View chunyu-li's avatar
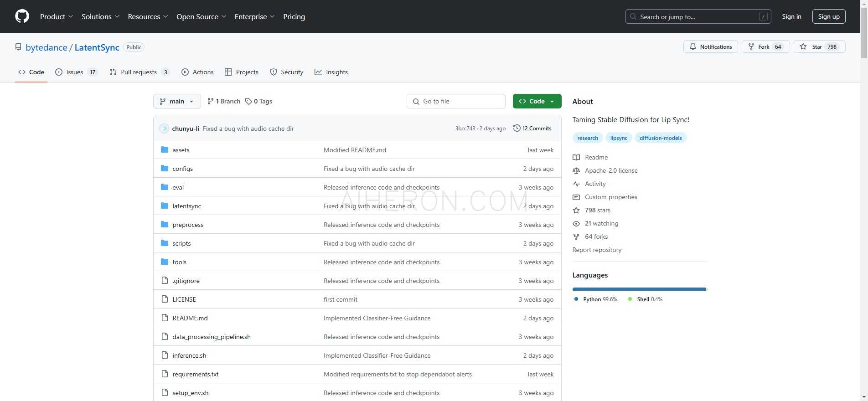Image resolution: width=868 pixels, height=401 pixels. (164, 129)
